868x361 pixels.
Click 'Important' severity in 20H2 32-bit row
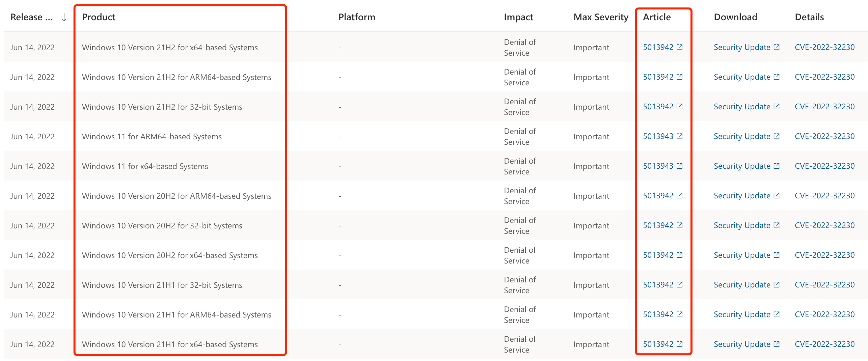[591, 226]
